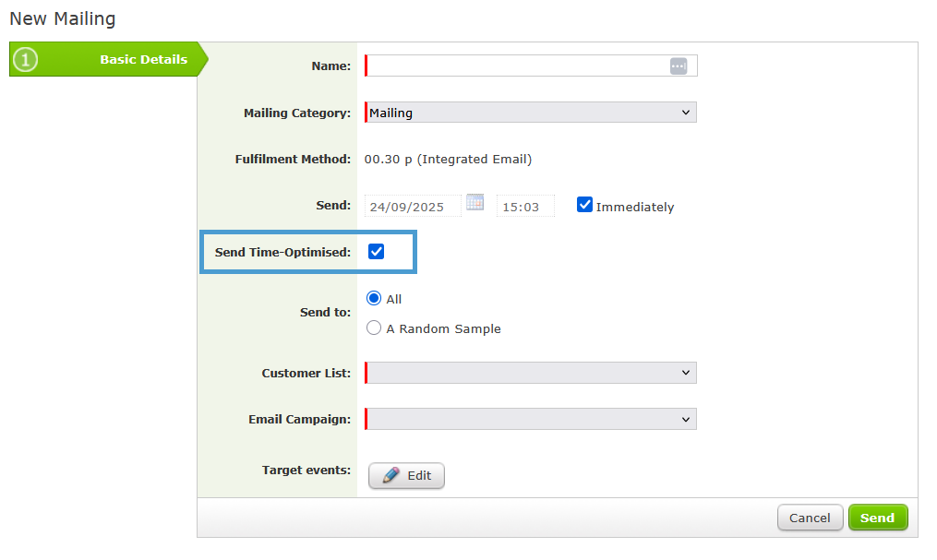
Task: Click the New Mailing page heading
Action: (x=63, y=18)
